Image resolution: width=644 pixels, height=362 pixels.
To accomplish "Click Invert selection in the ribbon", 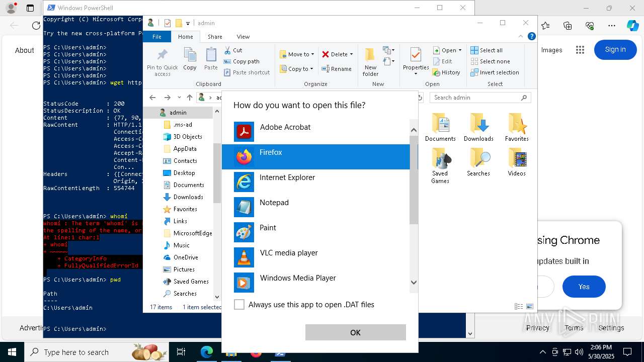I will click(495, 72).
